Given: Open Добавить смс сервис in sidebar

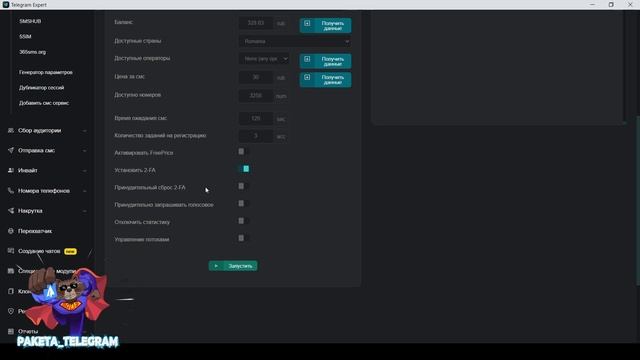Looking at the screenshot, I should tap(44, 103).
